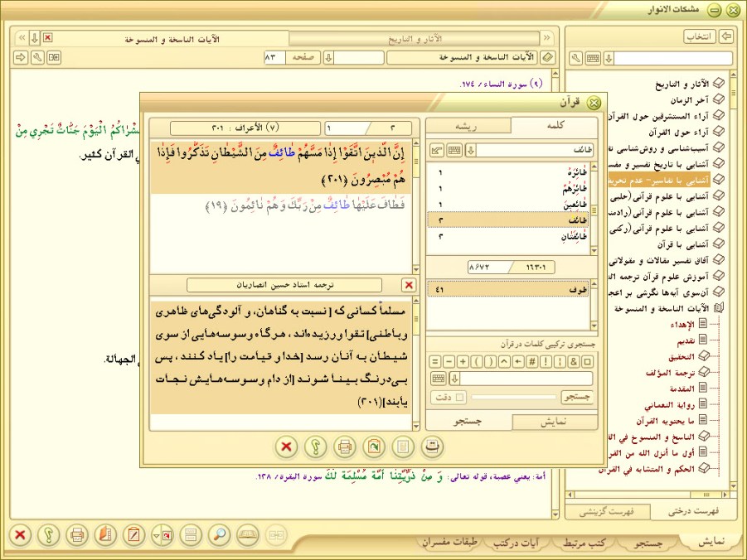The width and height of the screenshot is (747, 560).
Task: Open dropdown arrow on bottom toolbar split button
Action: click(156, 535)
